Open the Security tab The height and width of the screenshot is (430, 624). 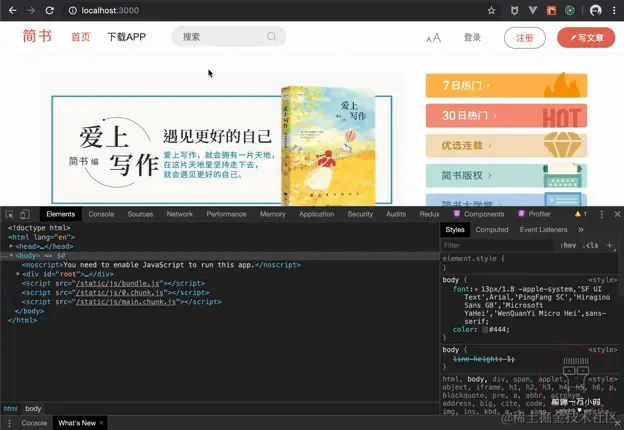360,214
